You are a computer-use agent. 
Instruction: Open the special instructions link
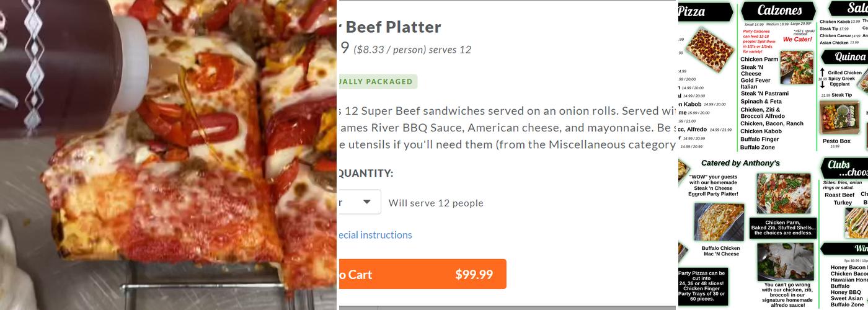pos(374,235)
